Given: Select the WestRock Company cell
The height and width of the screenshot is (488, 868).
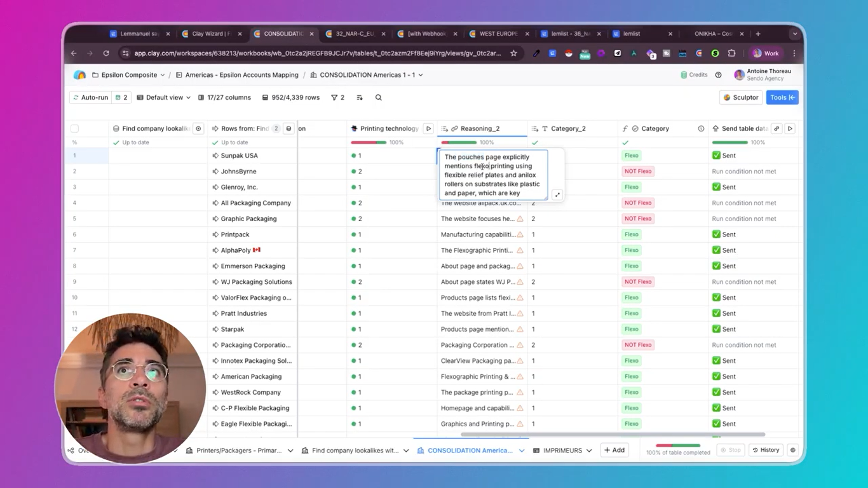Looking at the screenshot, I should tap(252, 392).
